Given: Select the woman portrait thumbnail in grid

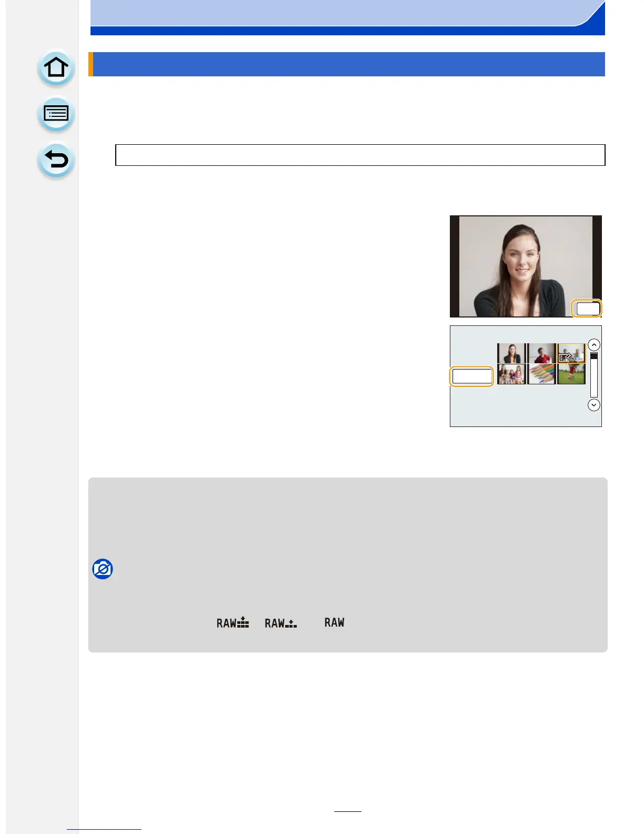Looking at the screenshot, I should (x=511, y=353).
